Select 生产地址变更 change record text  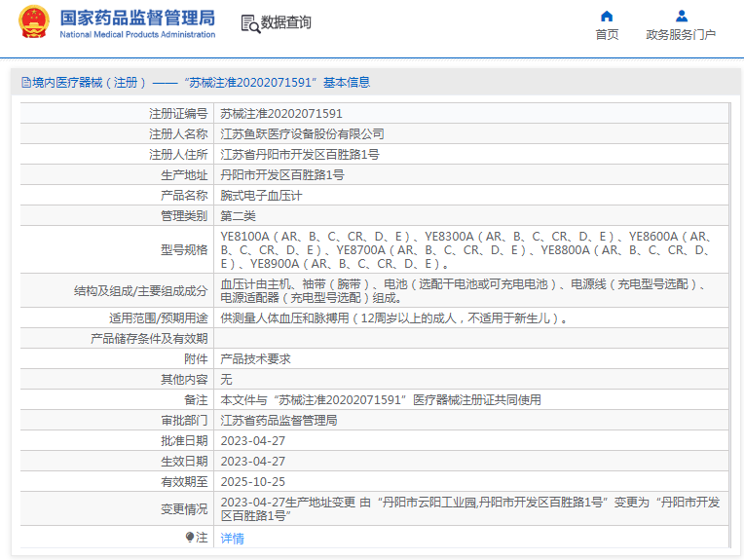tap(470, 508)
